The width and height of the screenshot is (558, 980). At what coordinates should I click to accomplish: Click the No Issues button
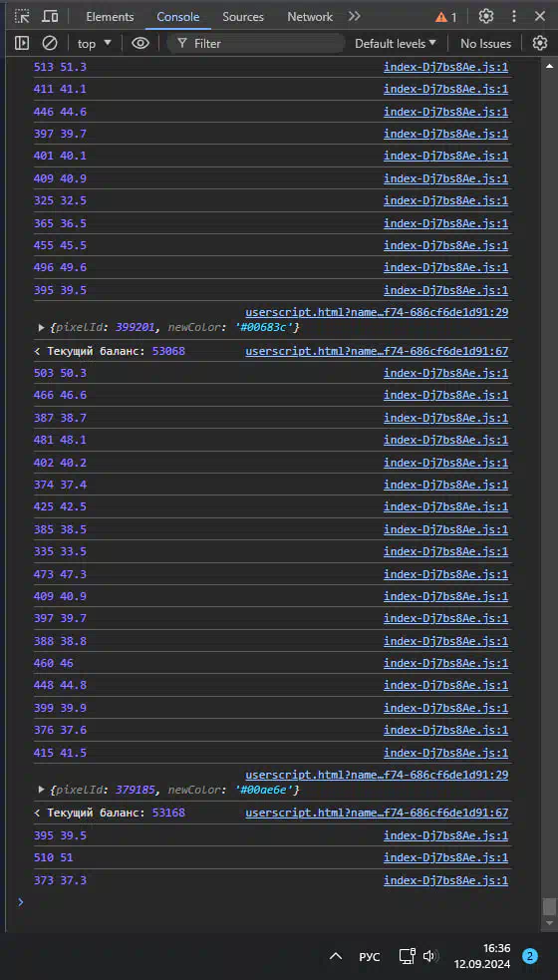tap(485, 43)
